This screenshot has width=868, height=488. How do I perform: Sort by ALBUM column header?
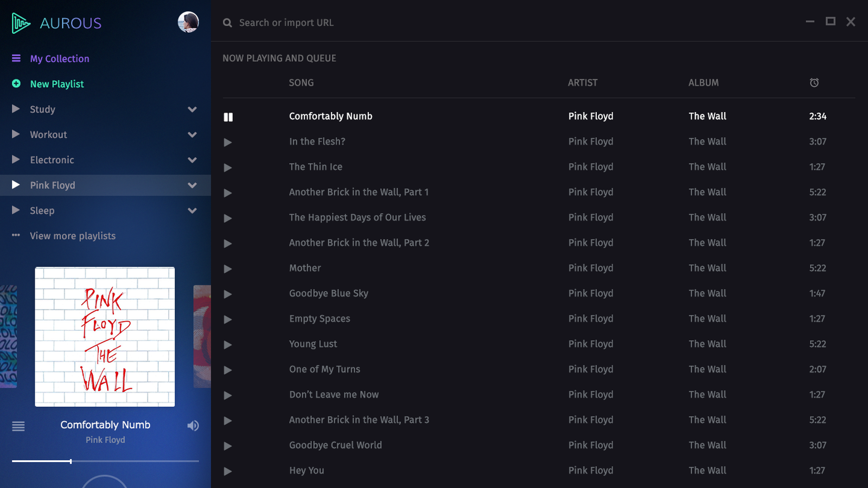click(704, 82)
